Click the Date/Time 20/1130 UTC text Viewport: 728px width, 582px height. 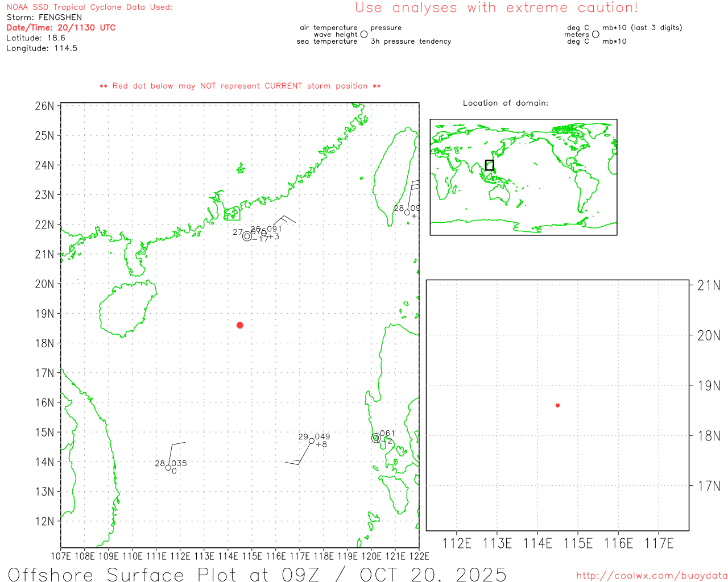[61, 28]
